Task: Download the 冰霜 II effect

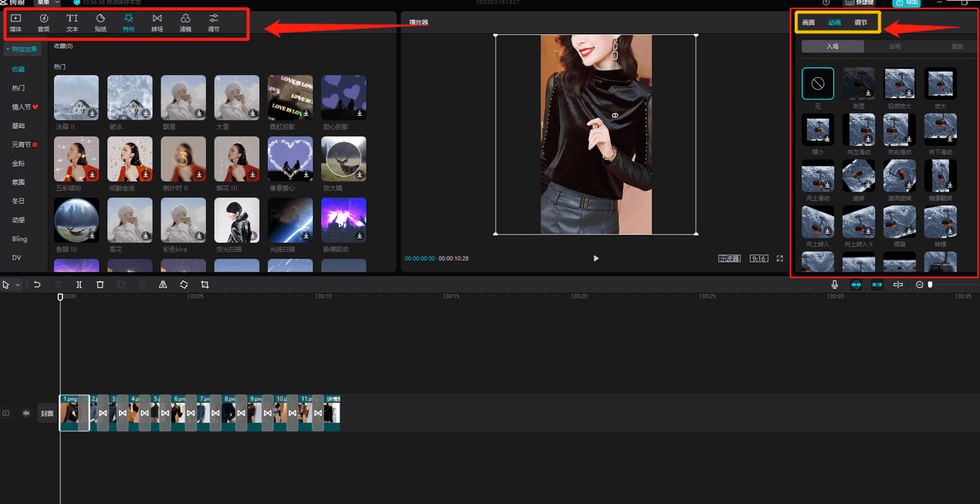Action: (x=92, y=113)
